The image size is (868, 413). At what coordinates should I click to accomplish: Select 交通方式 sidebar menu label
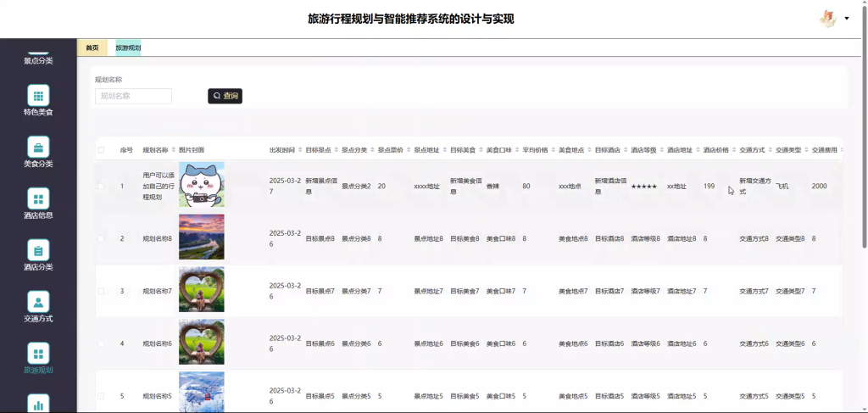point(38,319)
